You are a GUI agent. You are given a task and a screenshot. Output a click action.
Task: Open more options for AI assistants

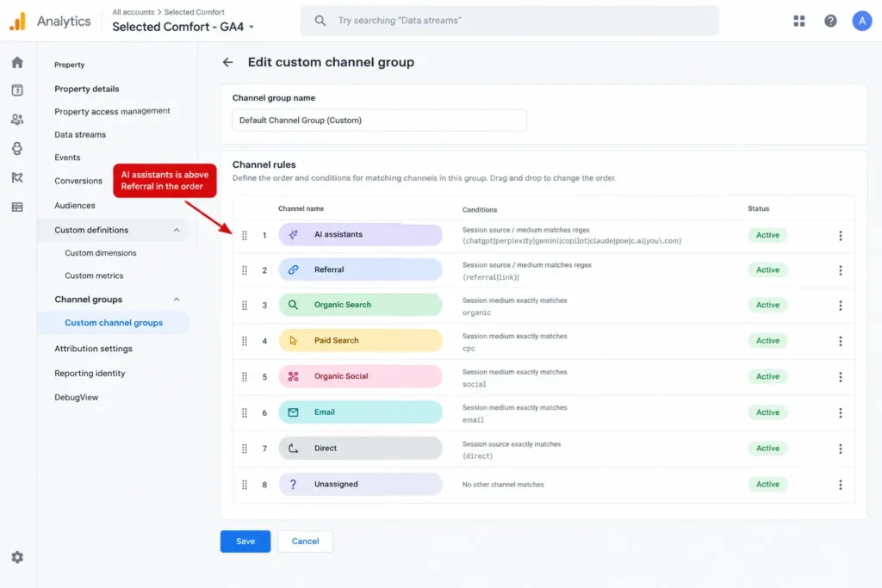point(841,236)
